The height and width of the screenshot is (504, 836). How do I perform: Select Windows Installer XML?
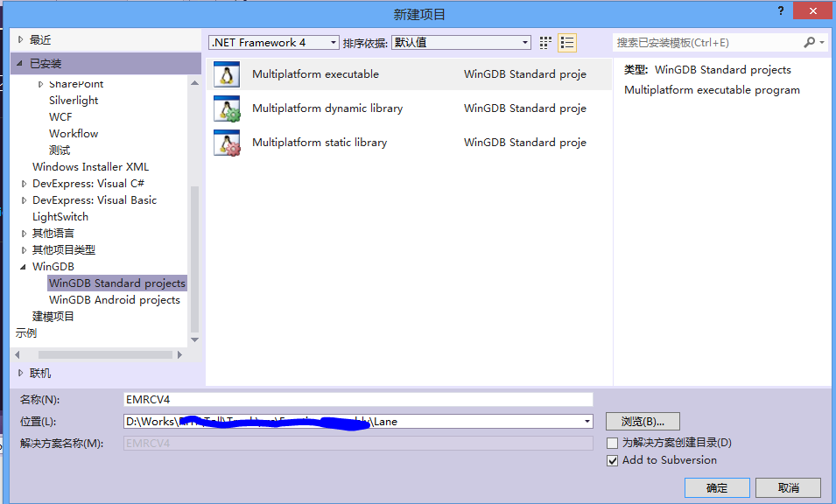[x=91, y=167]
